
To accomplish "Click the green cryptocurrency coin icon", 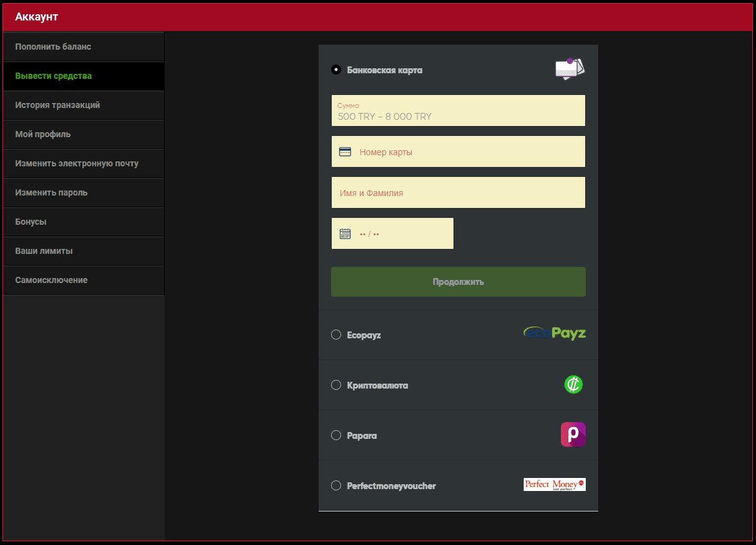I will click(x=573, y=385).
